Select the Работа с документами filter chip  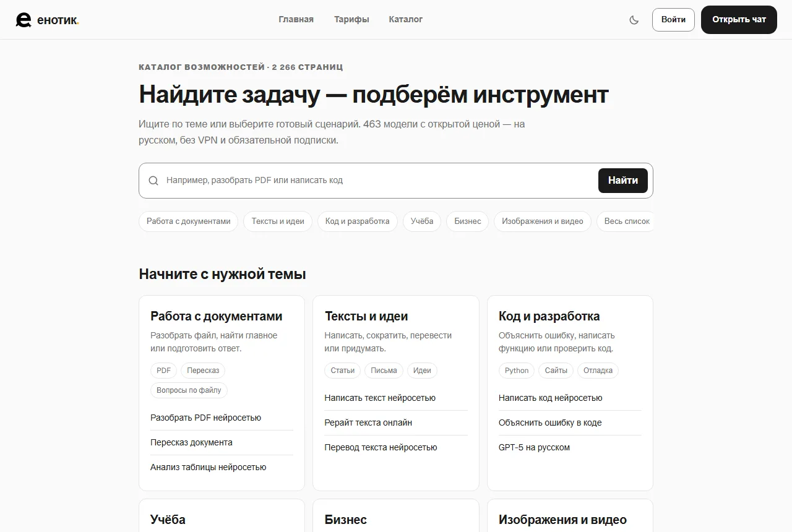188,221
